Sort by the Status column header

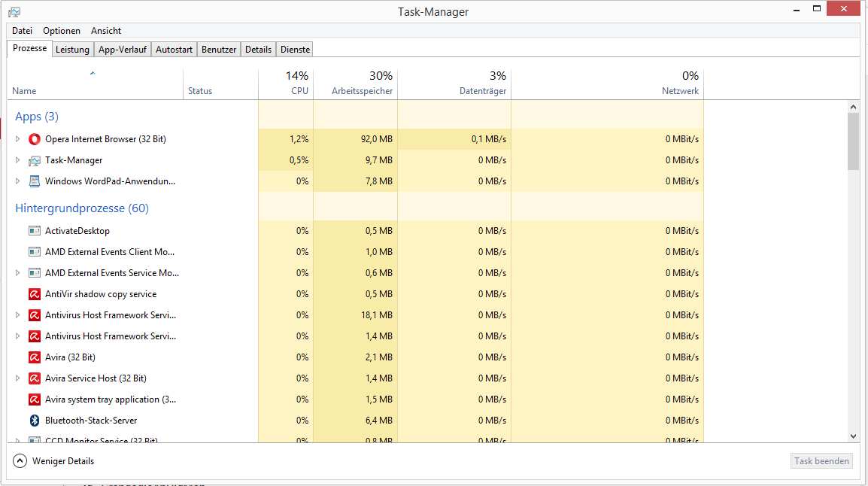(220, 84)
